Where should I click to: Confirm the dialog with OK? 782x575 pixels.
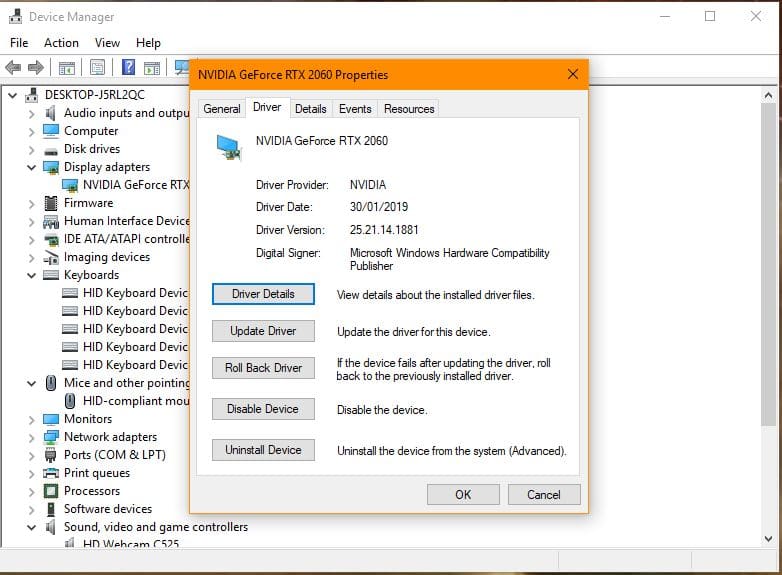coord(463,494)
